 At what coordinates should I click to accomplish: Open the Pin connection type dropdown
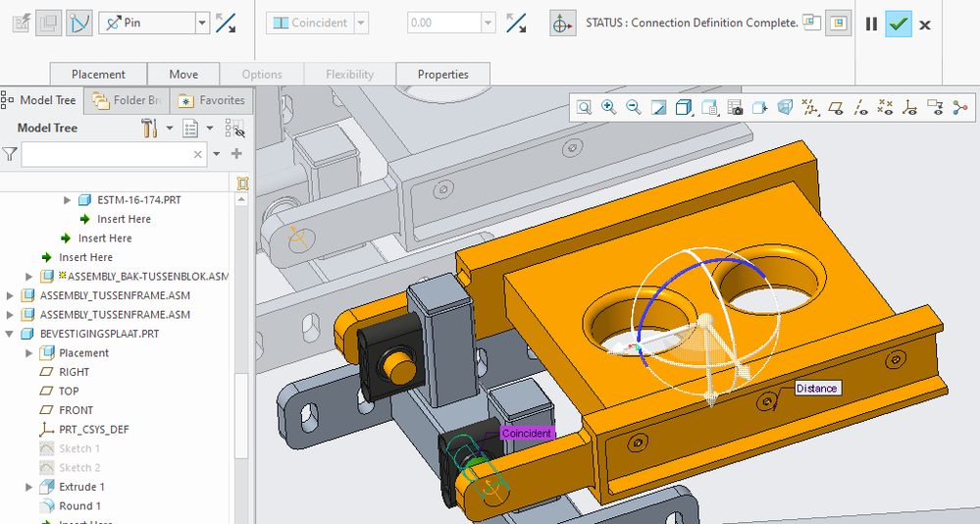[202, 23]
